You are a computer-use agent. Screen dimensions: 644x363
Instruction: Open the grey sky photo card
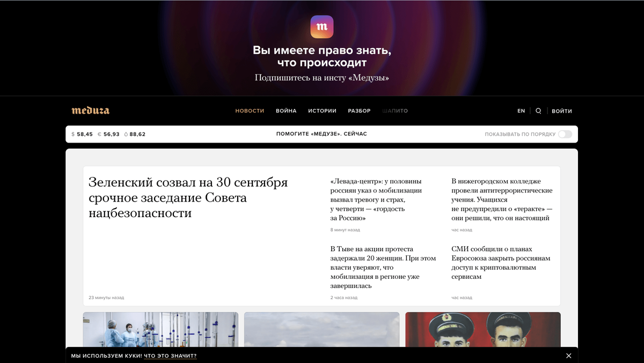click(x=322, y=330)
